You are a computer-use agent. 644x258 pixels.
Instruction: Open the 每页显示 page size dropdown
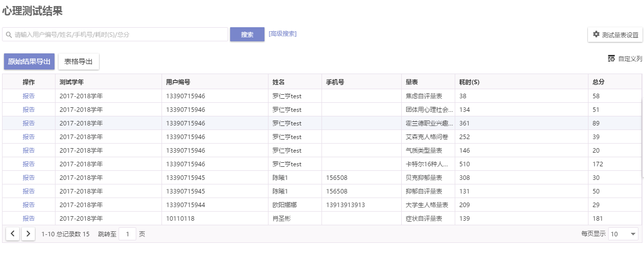pyautogui.click(x=623, y=234)
